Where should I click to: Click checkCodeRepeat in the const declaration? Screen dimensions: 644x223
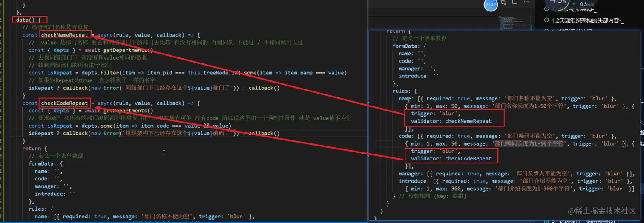point(64,103)
